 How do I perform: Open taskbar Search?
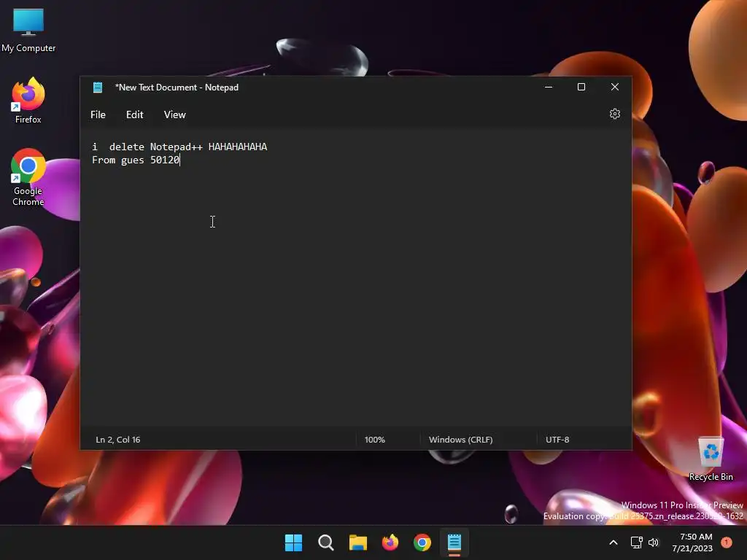(x=326, y=542)
